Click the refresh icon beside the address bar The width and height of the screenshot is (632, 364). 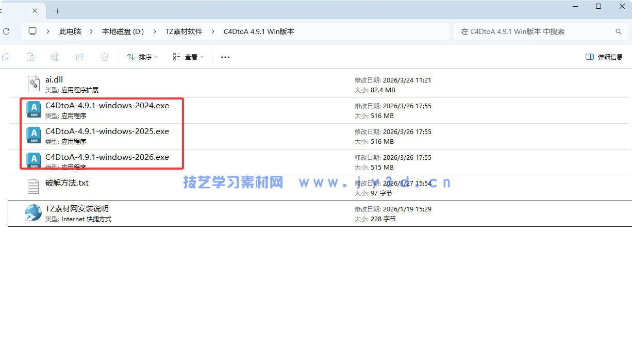pos(6,31)
